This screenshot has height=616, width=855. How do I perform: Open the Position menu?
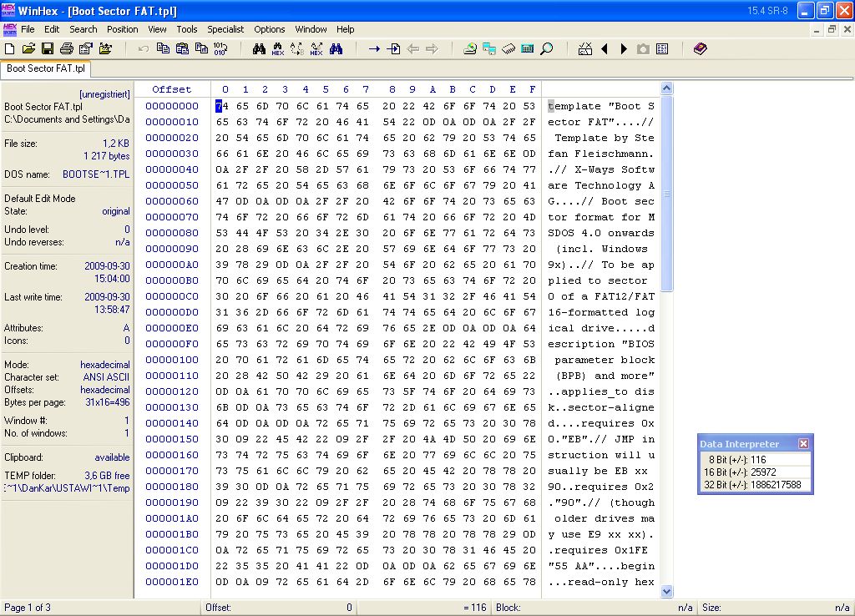(x=122, y=29)
